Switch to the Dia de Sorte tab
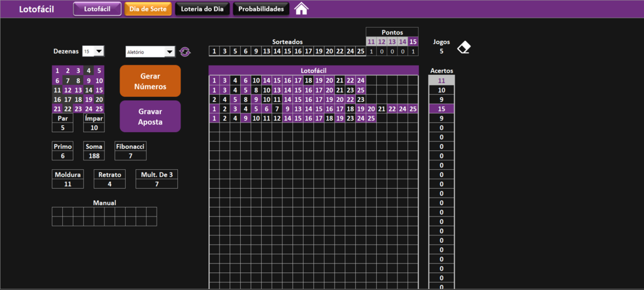644x290 pixels. click(x=148, y=9)
